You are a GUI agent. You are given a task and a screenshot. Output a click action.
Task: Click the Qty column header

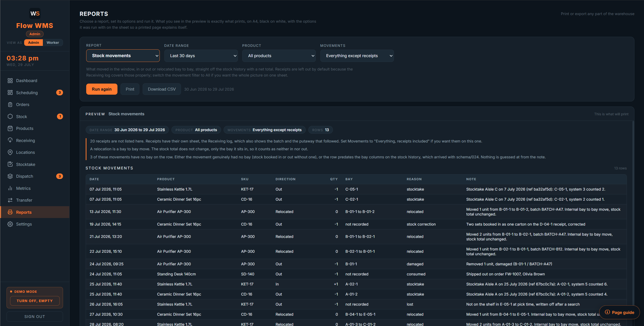click(334, 179)
